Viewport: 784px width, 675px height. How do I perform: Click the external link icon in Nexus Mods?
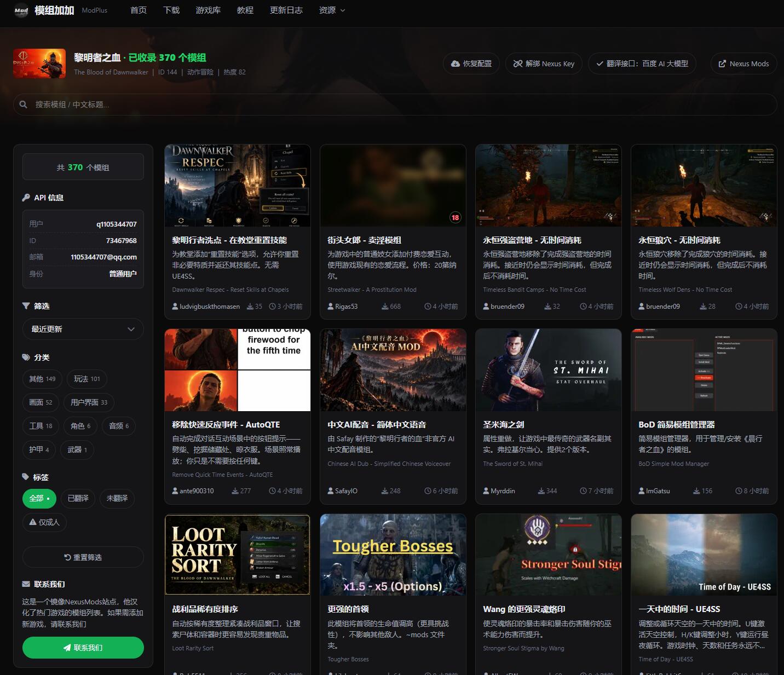[722, 64]
